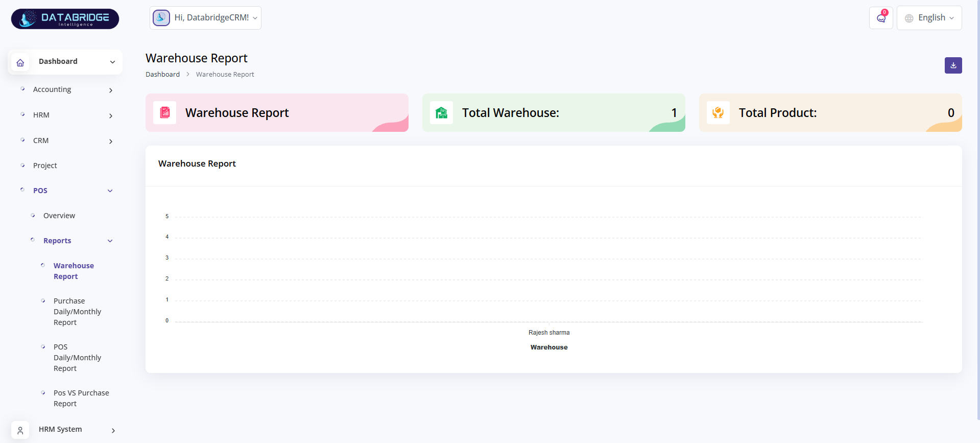Open POS Daily/Monthly Report
The width and height of the screenshot is (980, 443).
click(x=77, y=358)
